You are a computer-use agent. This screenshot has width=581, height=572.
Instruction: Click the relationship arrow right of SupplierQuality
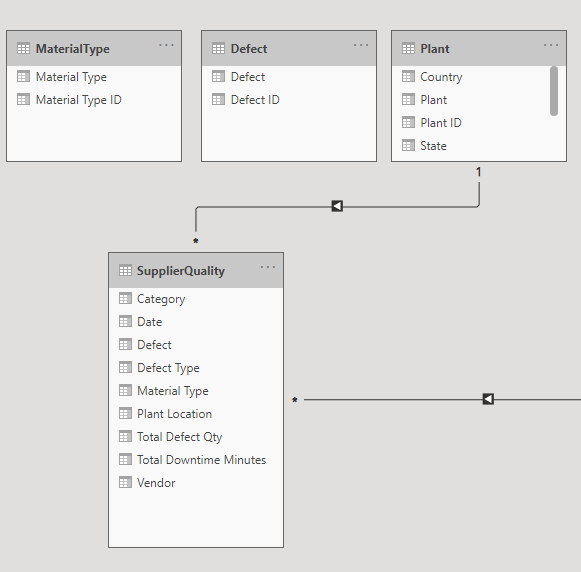pos(488,399)
